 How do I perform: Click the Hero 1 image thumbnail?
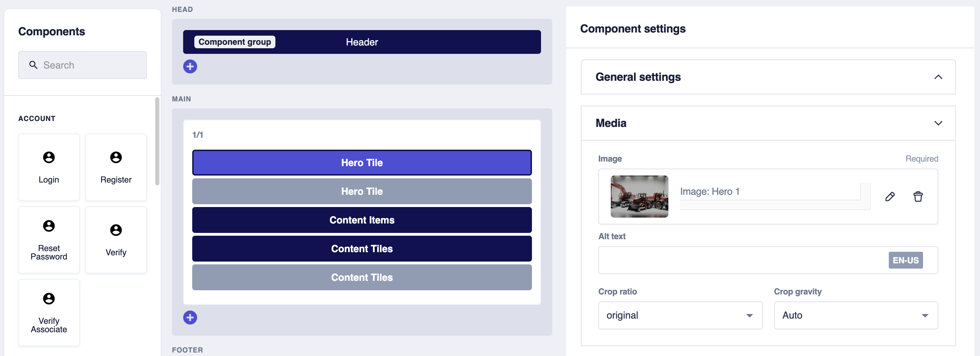point(639,197)
